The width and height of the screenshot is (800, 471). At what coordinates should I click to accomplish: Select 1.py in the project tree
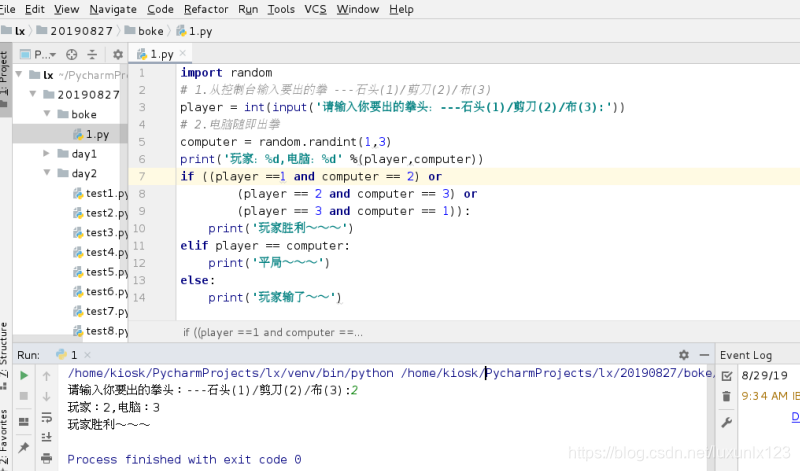pyautogui.click(x=91, y=134)
